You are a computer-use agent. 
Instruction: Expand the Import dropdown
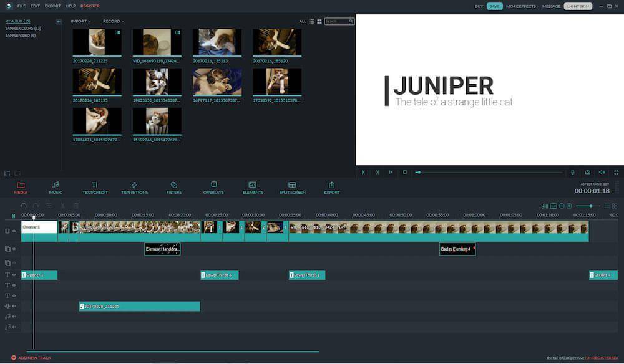click(80, 21)
